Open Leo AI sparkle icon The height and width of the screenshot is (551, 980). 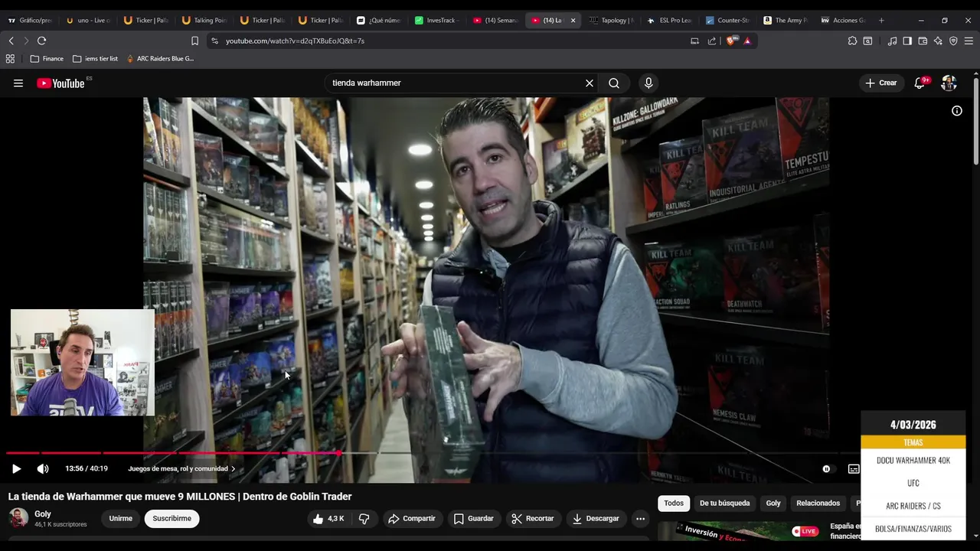point(938,41)
